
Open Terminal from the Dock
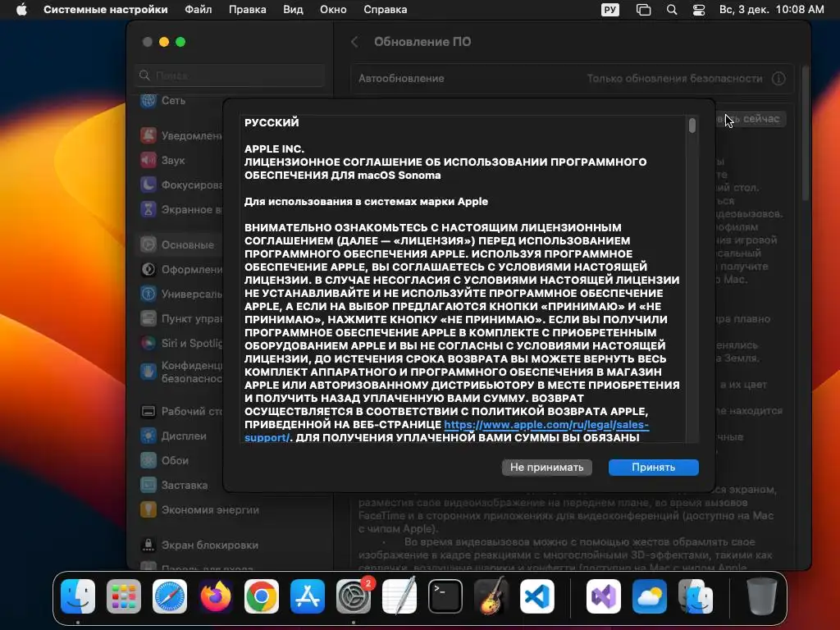(445, 596)
